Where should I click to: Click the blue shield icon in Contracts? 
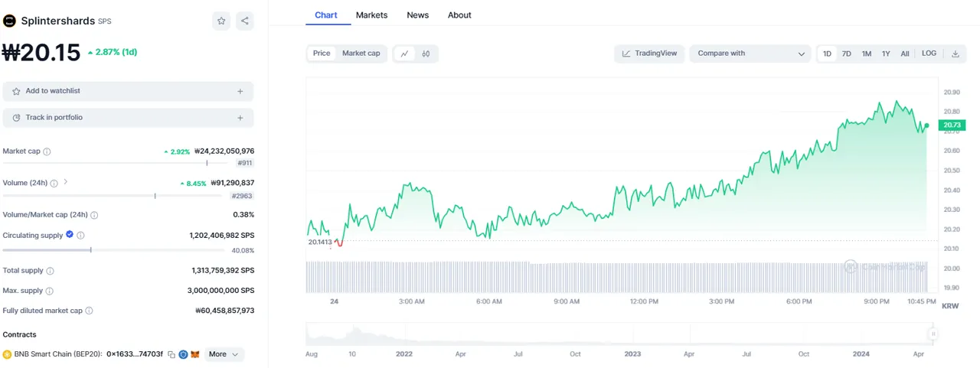tap(184, 354)
